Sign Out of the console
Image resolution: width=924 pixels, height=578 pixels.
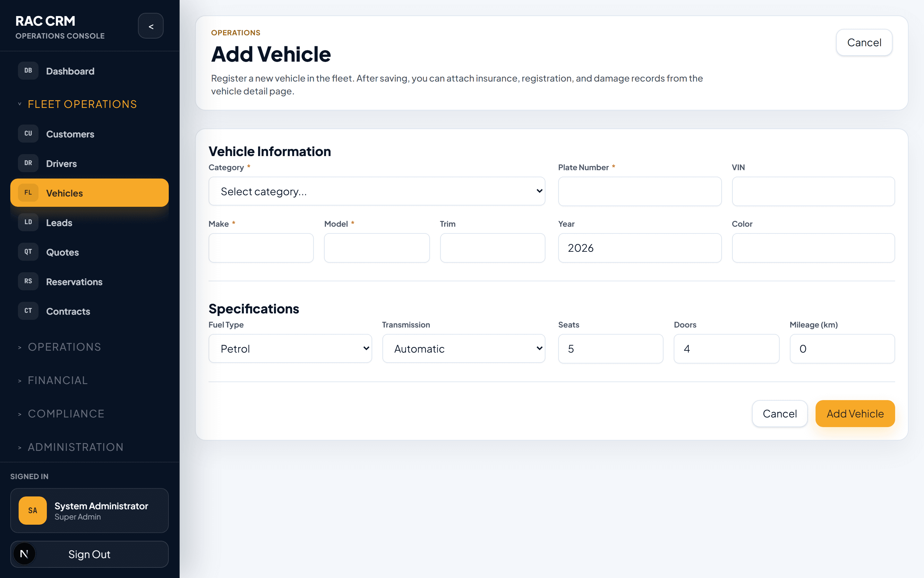point(89,554)
